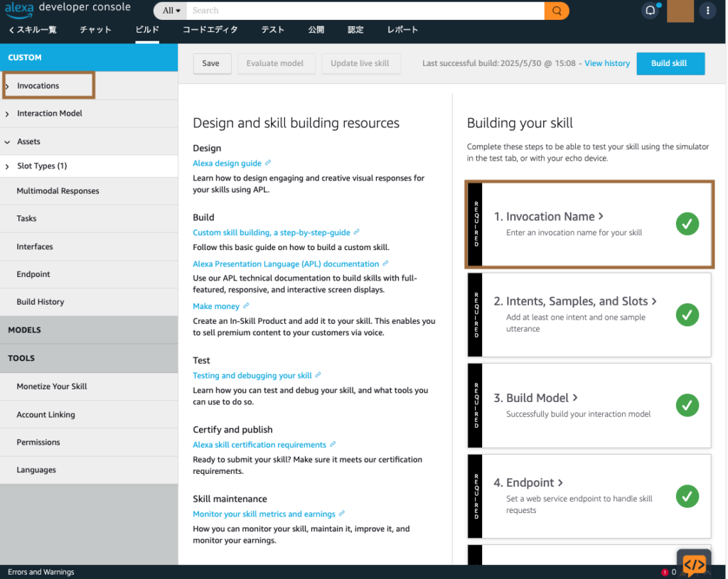Open the notifications bell icon

(x=651, y=10)
